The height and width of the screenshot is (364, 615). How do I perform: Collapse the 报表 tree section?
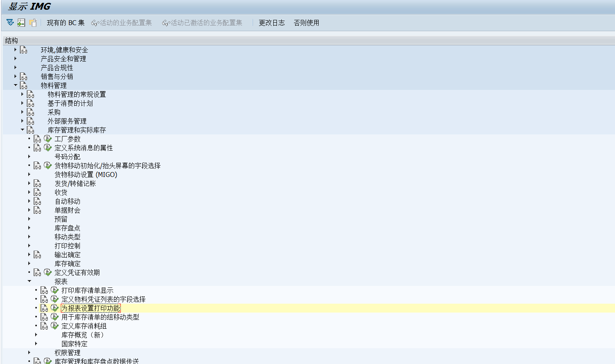(29, 281)
